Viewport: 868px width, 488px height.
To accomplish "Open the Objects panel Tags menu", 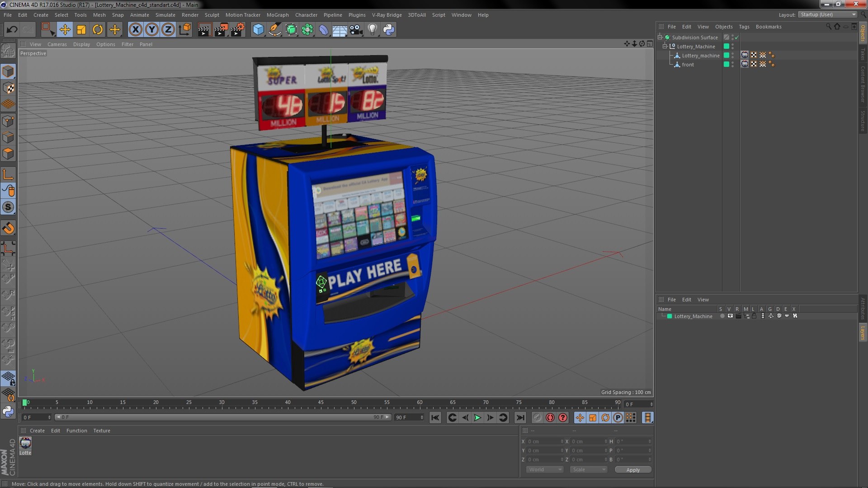I will (x=744, y=27).
